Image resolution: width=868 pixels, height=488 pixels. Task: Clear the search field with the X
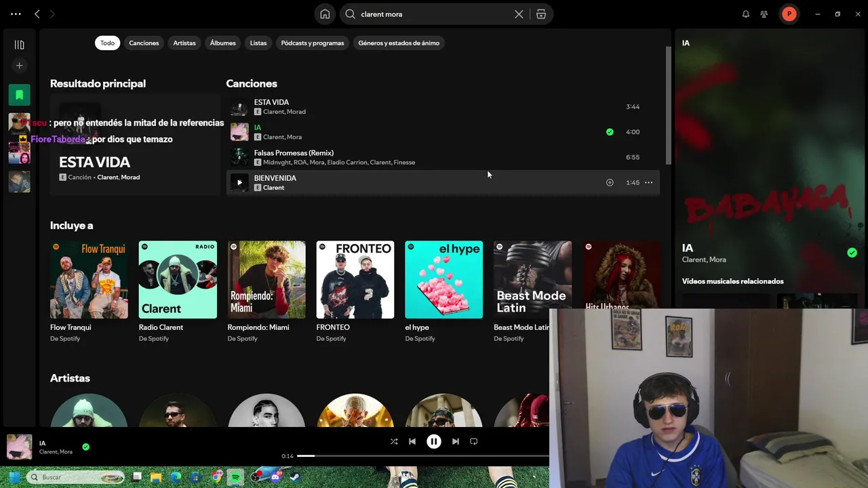519,14
